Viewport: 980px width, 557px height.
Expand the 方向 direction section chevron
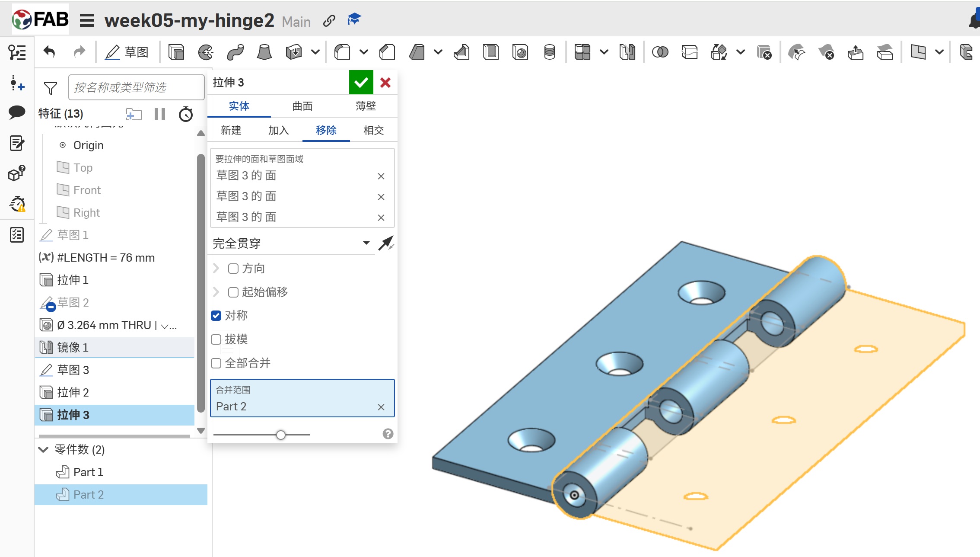tap(216, 269)
